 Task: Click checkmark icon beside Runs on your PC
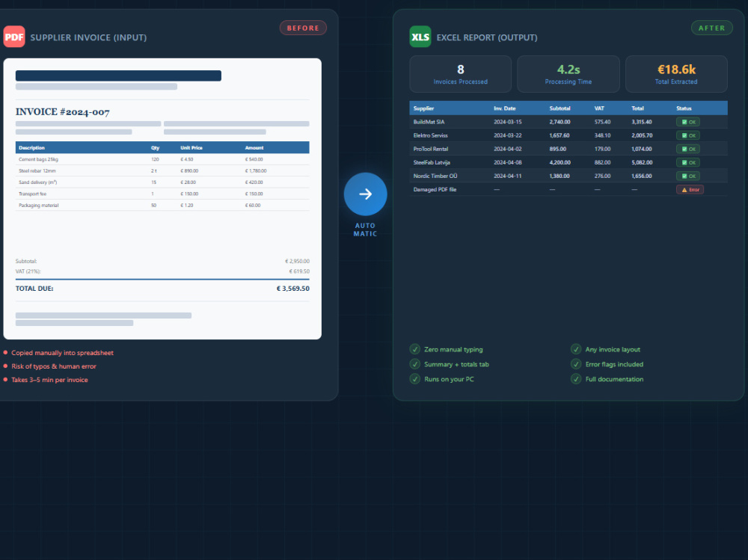[415, 379]
